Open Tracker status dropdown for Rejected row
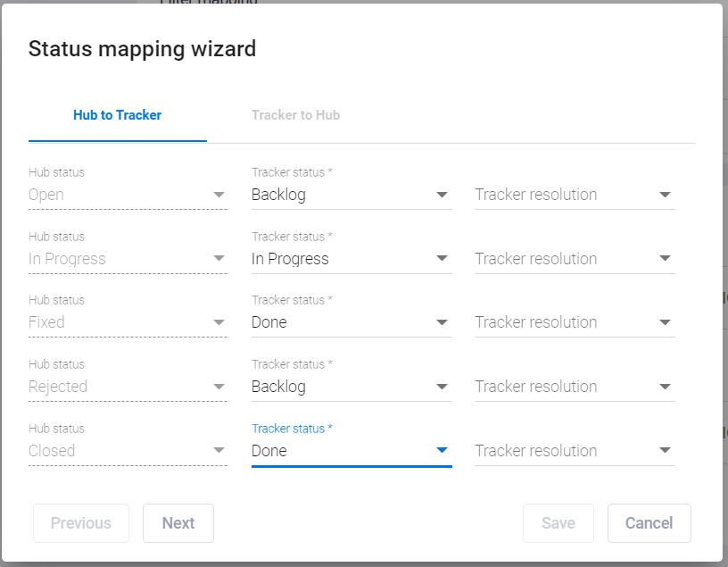Screen dimensions: 728x567 click(x=352, y=387)
